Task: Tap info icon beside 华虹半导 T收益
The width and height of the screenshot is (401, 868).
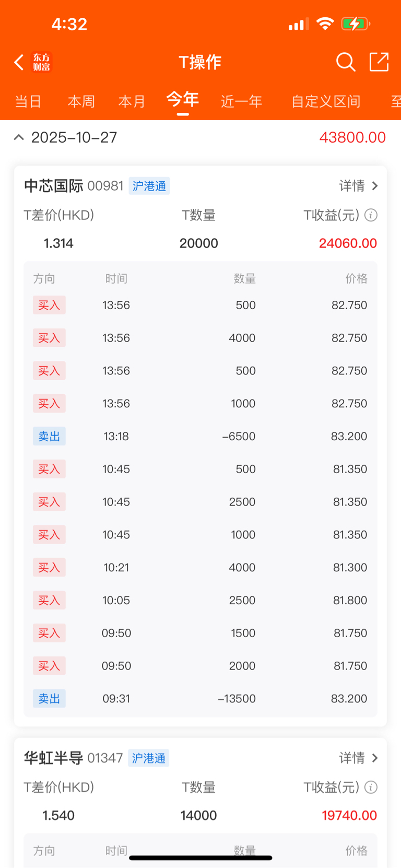Action: coord(371,787)
